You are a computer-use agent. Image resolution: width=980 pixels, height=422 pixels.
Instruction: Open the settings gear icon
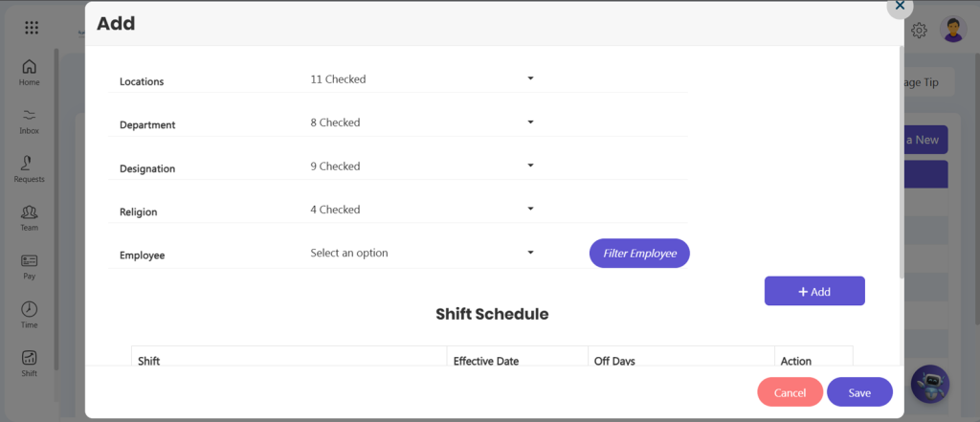coord(919,30)
